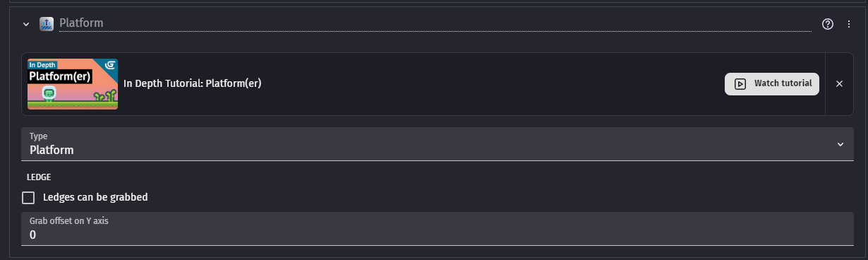Click the LEDGE section heading
The height and width of the screenshot is (260, 868).
point(39,177)
